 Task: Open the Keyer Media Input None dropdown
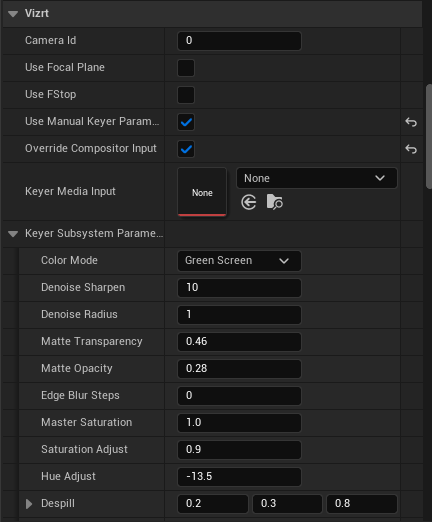click(x=317, y=178)
